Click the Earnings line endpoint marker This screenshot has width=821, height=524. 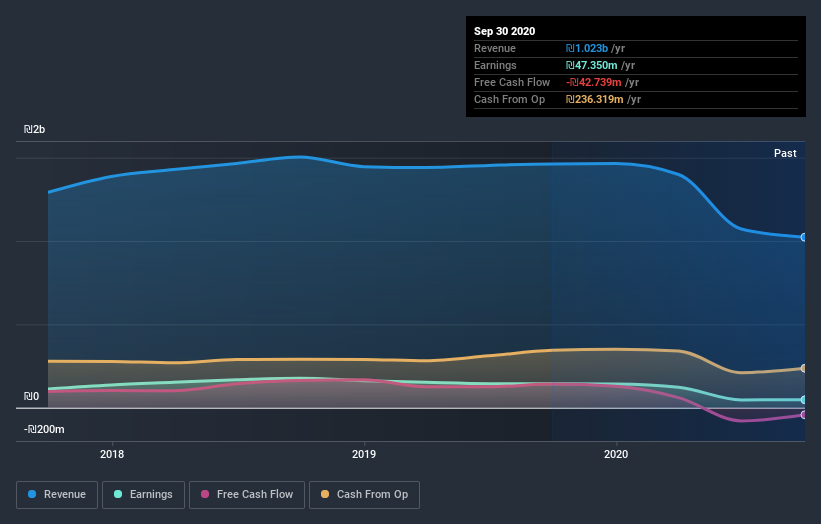tap(804, 400)
